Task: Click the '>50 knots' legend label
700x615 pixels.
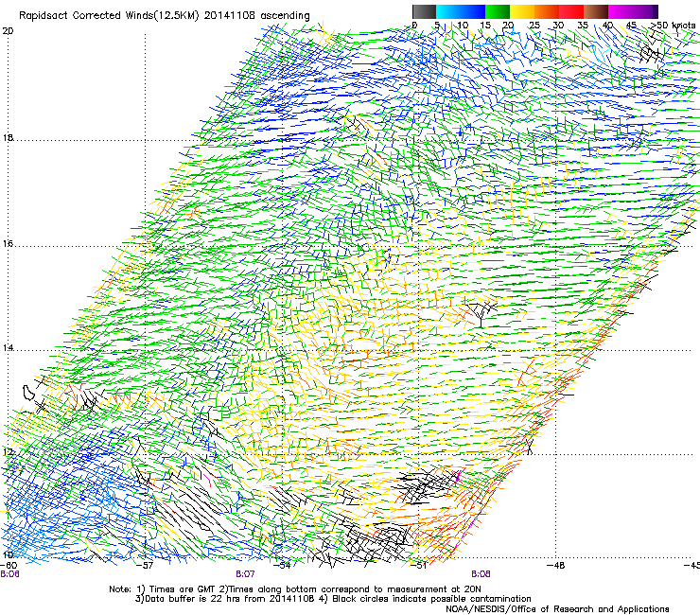Action: click(x=673, y=26)
